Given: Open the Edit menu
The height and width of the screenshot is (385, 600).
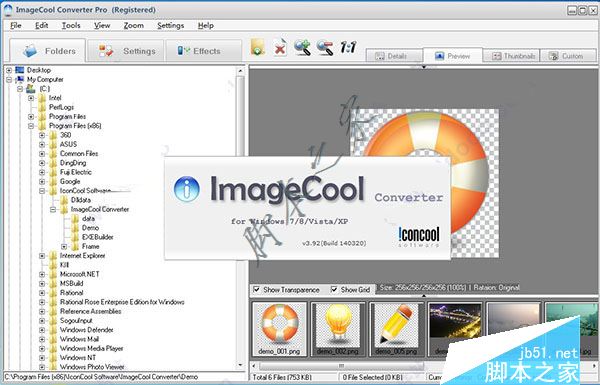Looking at the screenshot, I should click(x=41, y=26).
